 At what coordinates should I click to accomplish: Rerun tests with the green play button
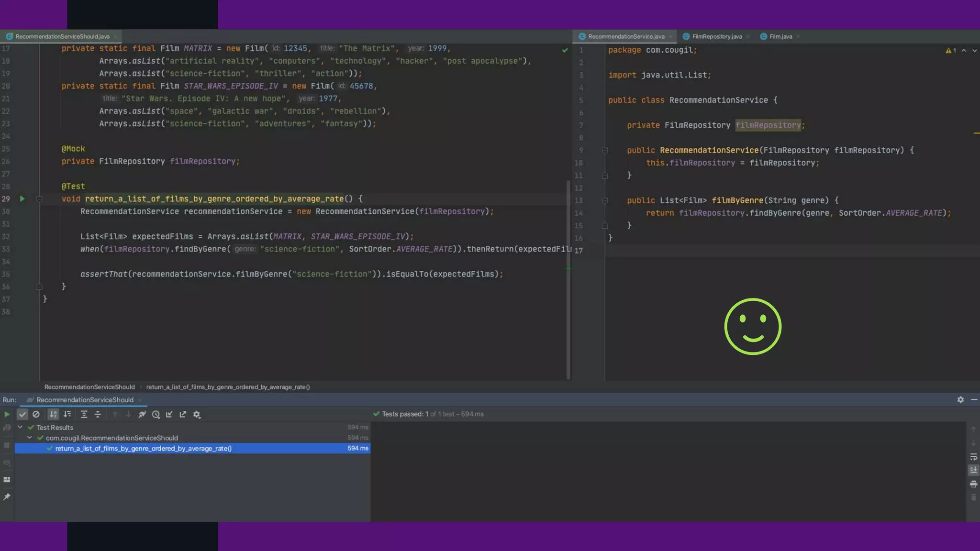7,415
